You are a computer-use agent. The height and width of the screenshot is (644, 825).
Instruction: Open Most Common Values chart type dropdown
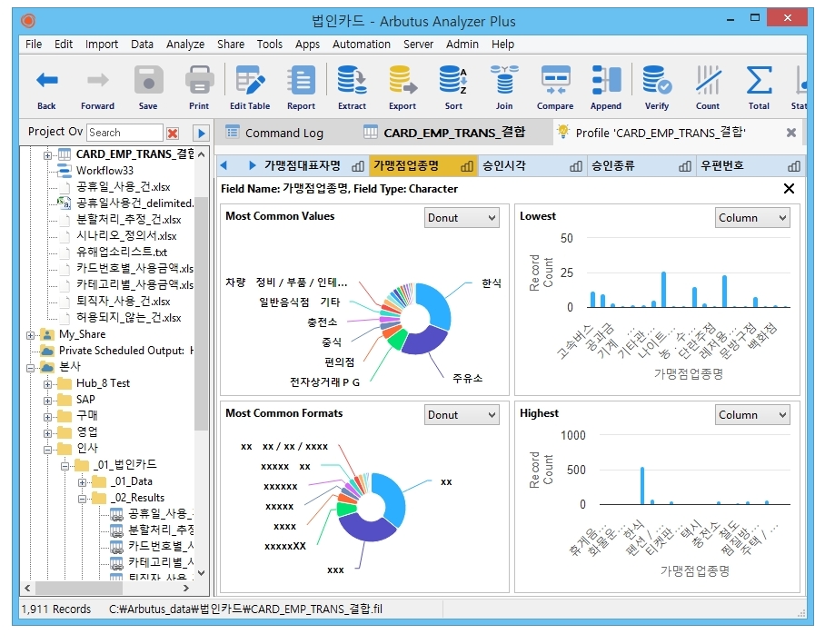[x=462, y=218]
